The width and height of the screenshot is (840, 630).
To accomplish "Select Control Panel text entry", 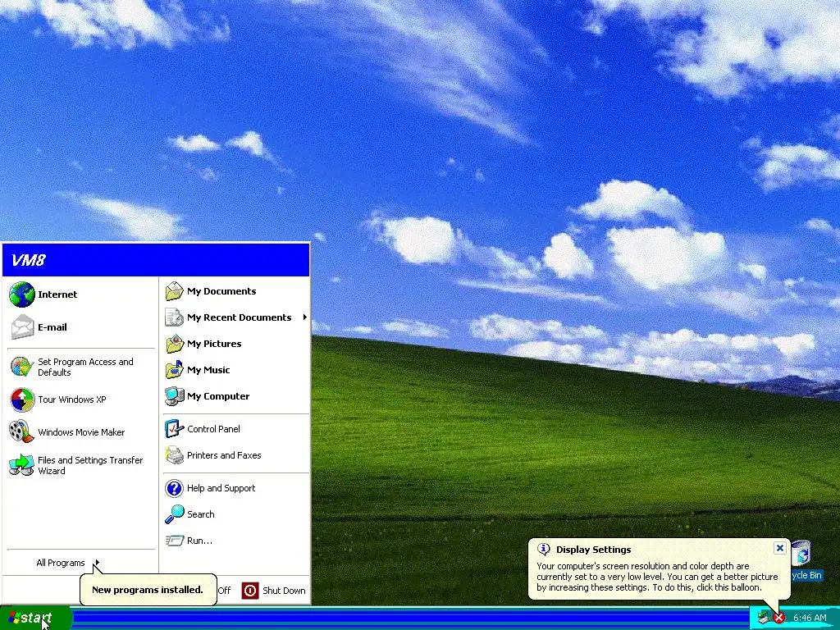I will pyautogui.click(x=213, y=428).
